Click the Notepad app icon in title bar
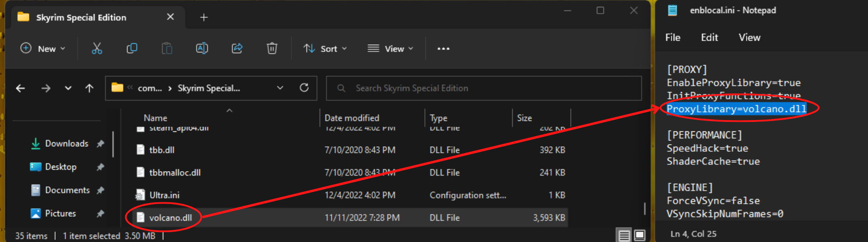Image resolution: width=868 pixels, height=242 pixels. pos(673,10)
